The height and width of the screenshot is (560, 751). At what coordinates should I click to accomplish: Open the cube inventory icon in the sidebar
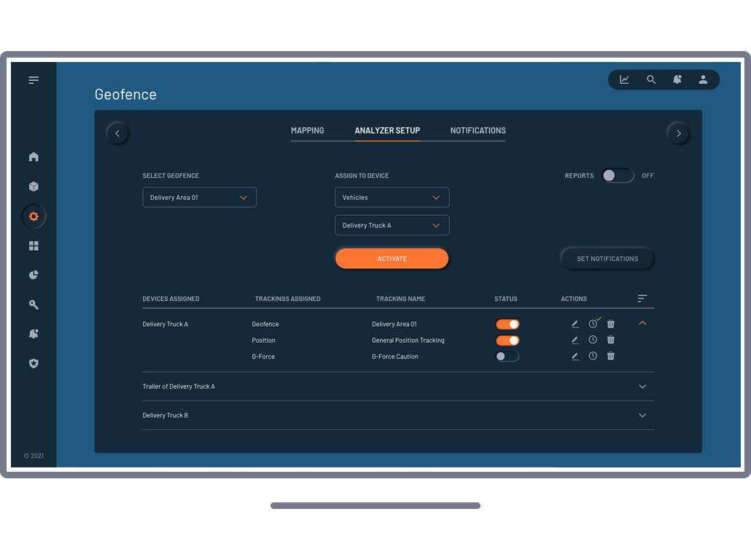(x=34, y=187)
